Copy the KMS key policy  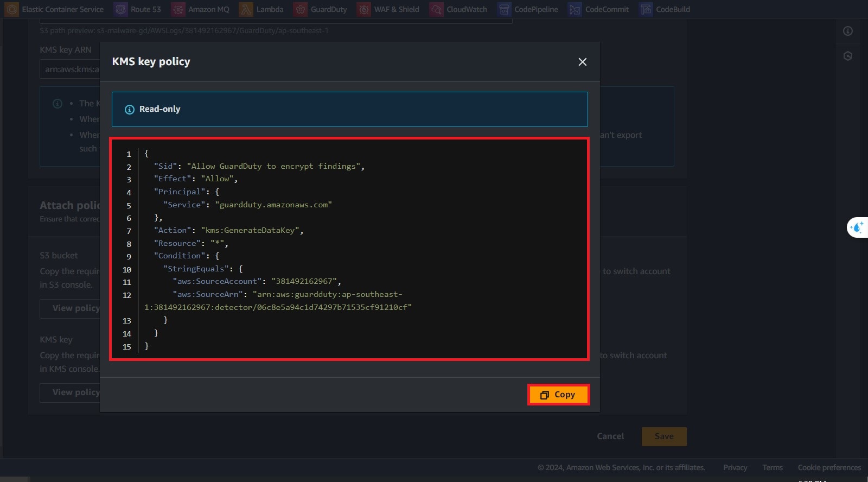(558, 395)
